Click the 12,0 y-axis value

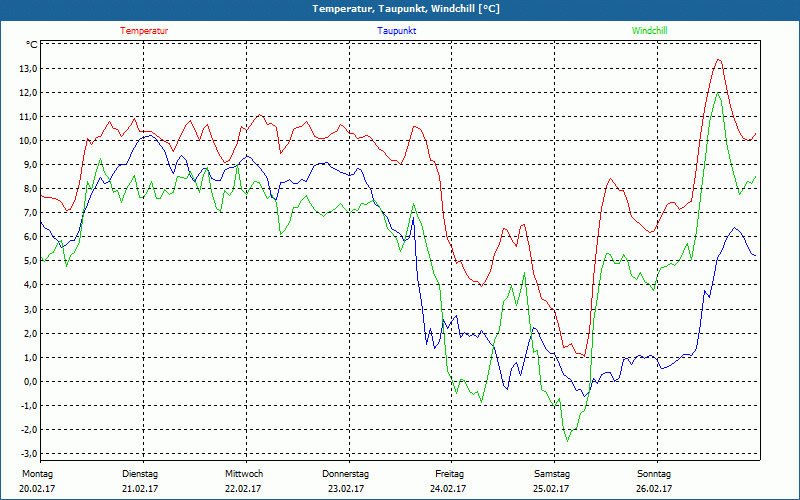[x=28, y=93]
